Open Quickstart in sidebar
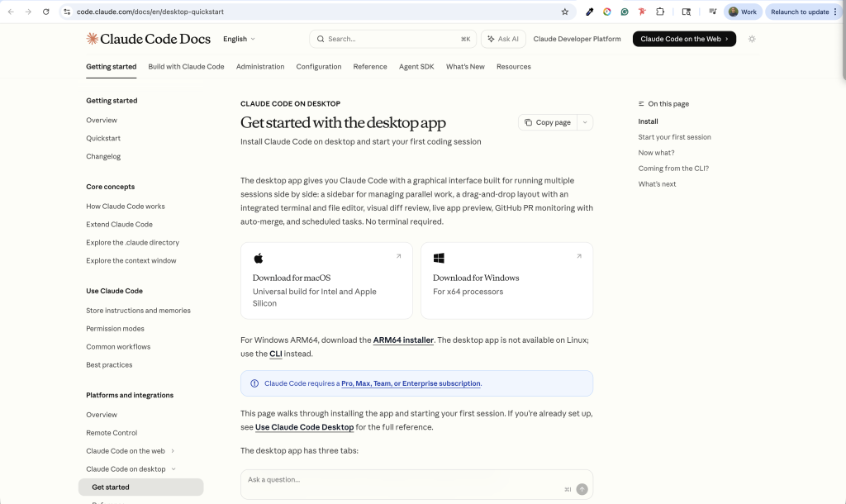The height and width of the screenshot is (504, 846). pyautogui.click(x=103, y=138)
